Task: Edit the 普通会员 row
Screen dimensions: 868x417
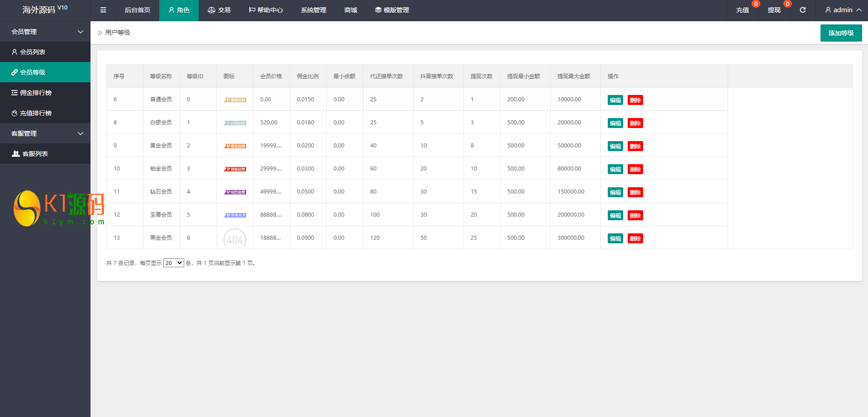Action: [x=615, y=100]
